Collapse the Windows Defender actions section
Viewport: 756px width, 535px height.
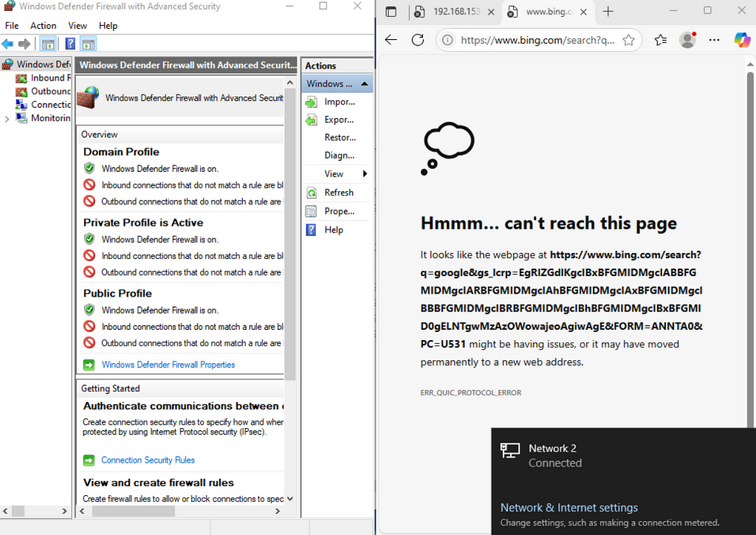tap(365, 84)
